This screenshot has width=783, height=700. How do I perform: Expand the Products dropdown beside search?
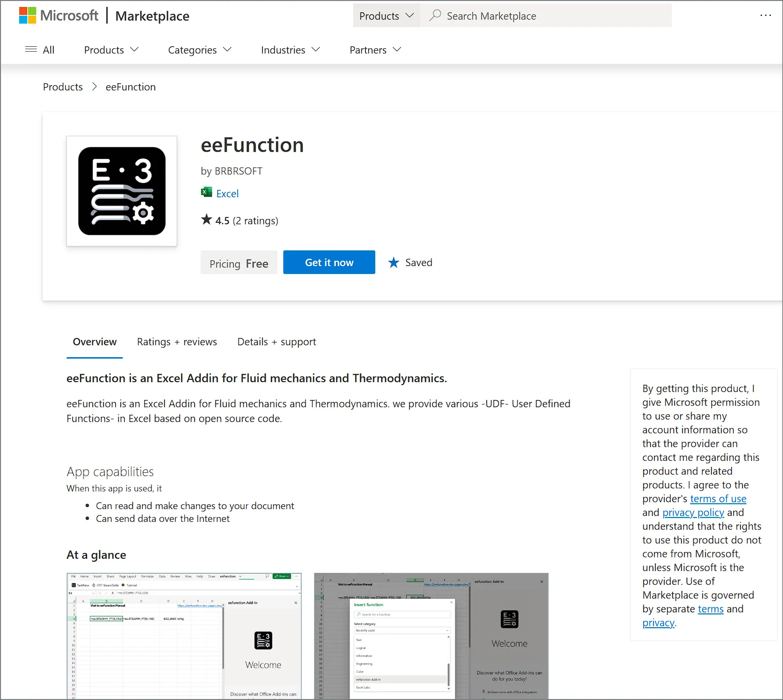tap(386, 16)
